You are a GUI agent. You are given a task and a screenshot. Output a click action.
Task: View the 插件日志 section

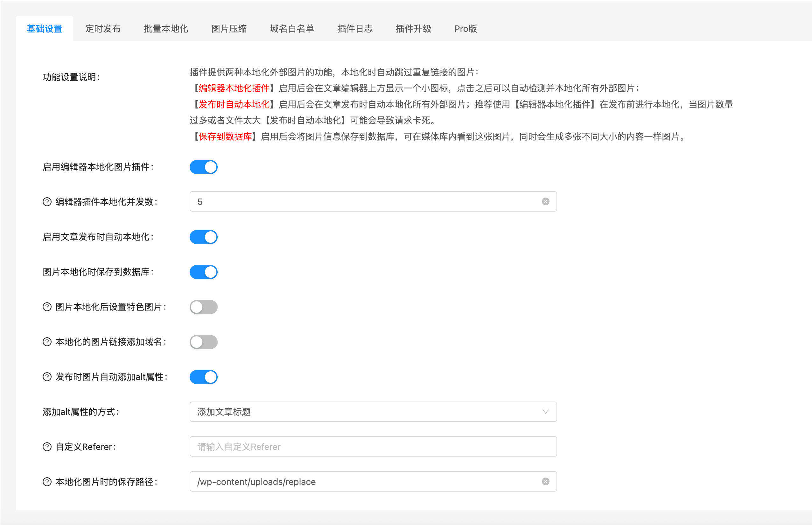(x=354, y=29)
